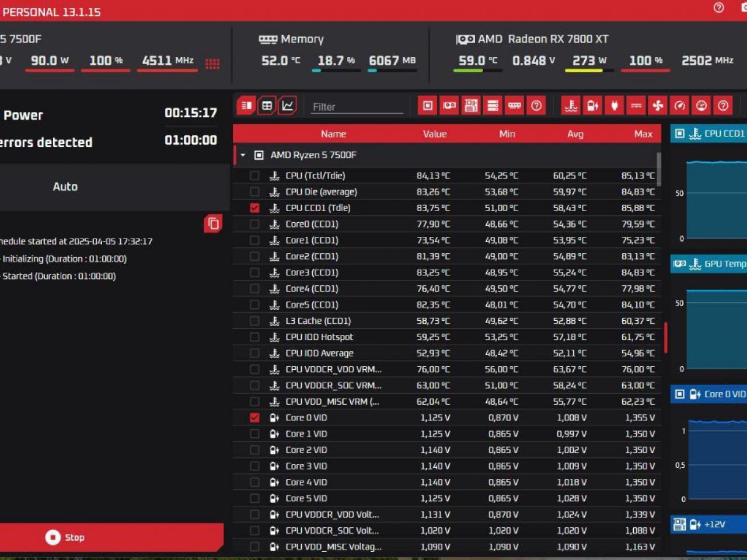The height and width of the screenshot is (560, 747).
Task: Select the Core2 (CCD1) sensor row
Action: tap(446, 256)
